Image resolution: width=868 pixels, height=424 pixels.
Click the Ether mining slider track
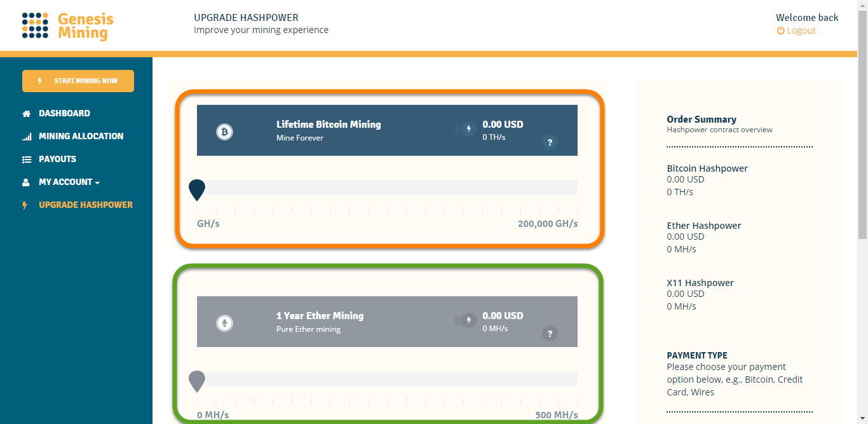click(387, 379)
